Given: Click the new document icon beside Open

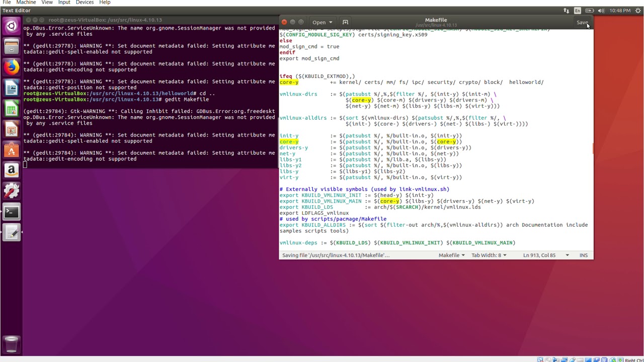Looking at the screenshot, I should tap(345, 22).
